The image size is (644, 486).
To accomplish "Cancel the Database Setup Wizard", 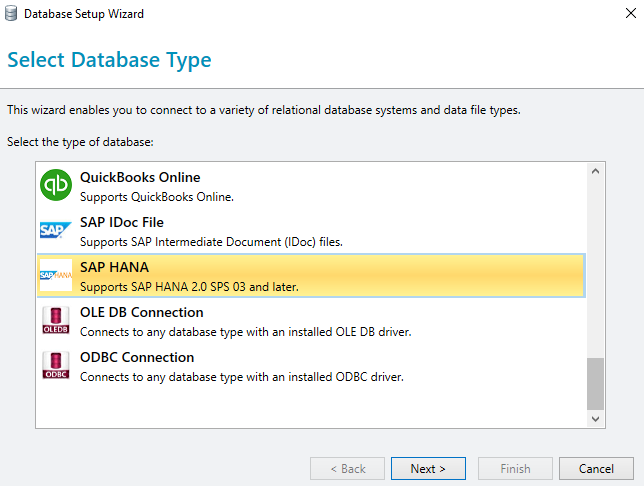I will pos(596,468).
